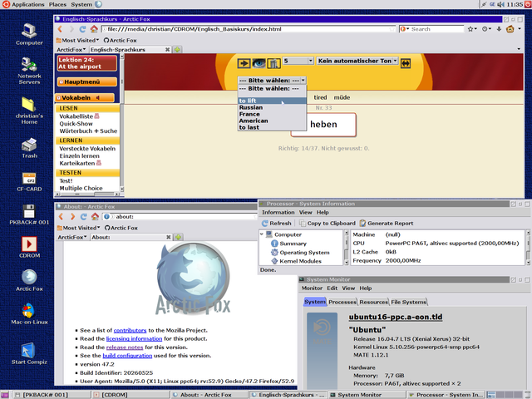The image size is (532, 399).
Task: Launch Arctic Fox from the desktop icon
Action: [x=29, y=280]
